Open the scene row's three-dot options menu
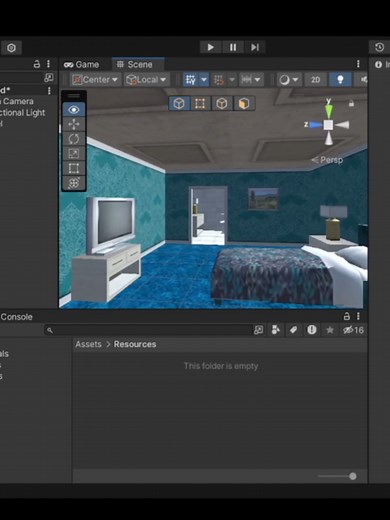The height and width of the screenshot is (520, 390). pos(49,90)
